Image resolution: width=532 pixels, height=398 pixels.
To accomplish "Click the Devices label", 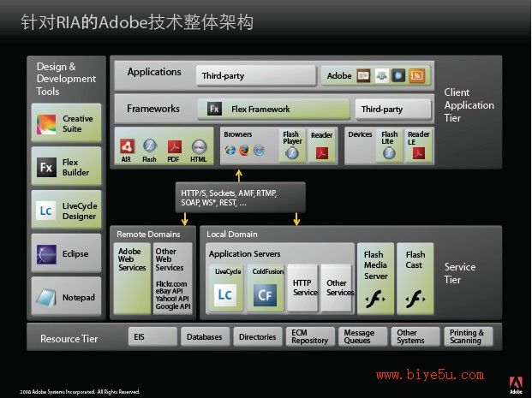I will tap(360, 134).
